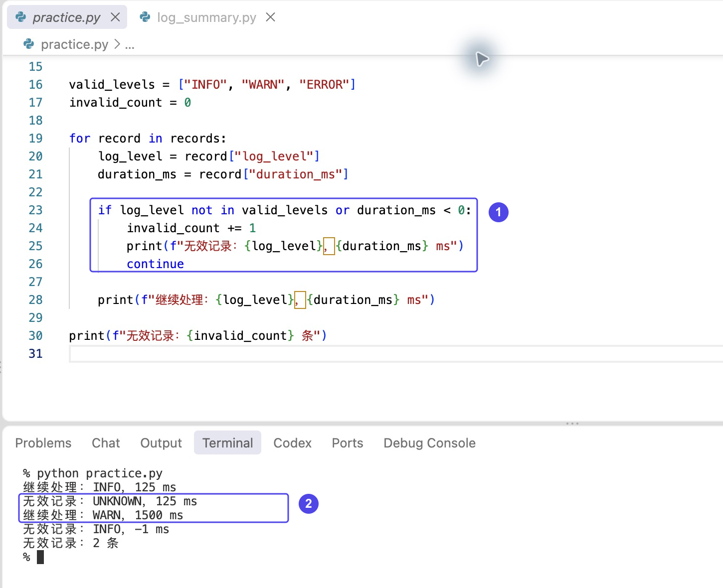723x588 pixels.
Task: Open the Ports panel tab
Action: click(348, 443)
